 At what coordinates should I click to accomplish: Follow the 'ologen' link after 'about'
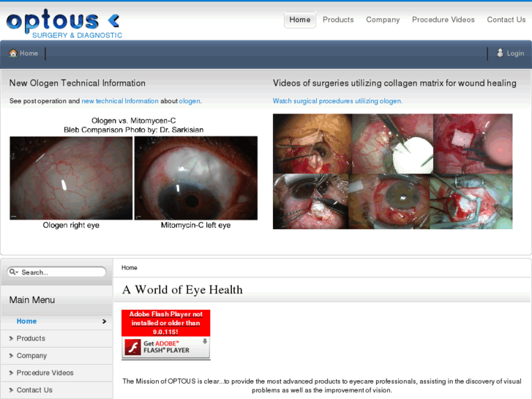[190, 101]
